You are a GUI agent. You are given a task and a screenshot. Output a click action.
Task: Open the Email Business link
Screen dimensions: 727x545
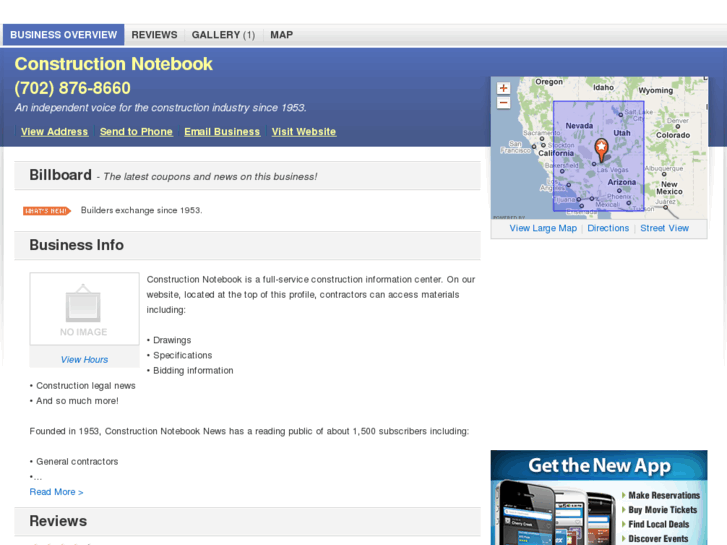(222, 132)
